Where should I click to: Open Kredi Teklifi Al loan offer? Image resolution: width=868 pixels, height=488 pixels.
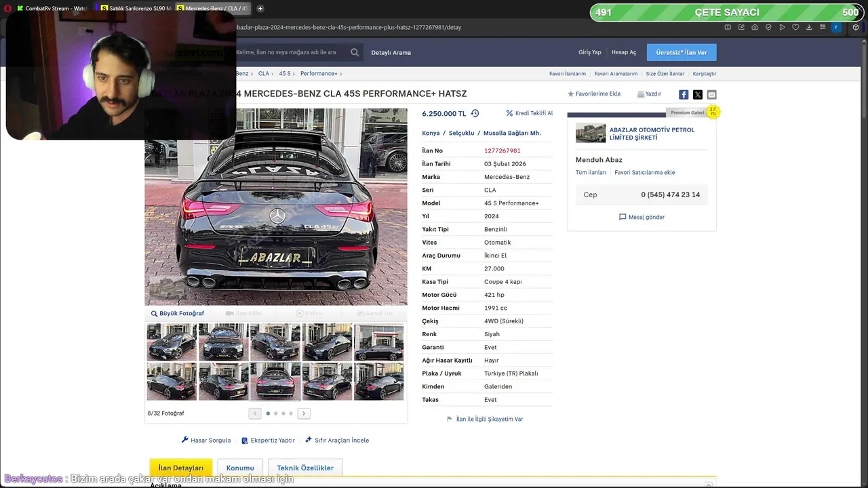click(x=530, y=113)
